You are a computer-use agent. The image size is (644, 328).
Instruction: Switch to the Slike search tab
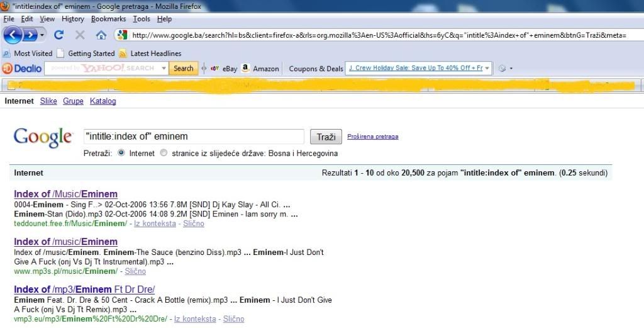[48, 101]
